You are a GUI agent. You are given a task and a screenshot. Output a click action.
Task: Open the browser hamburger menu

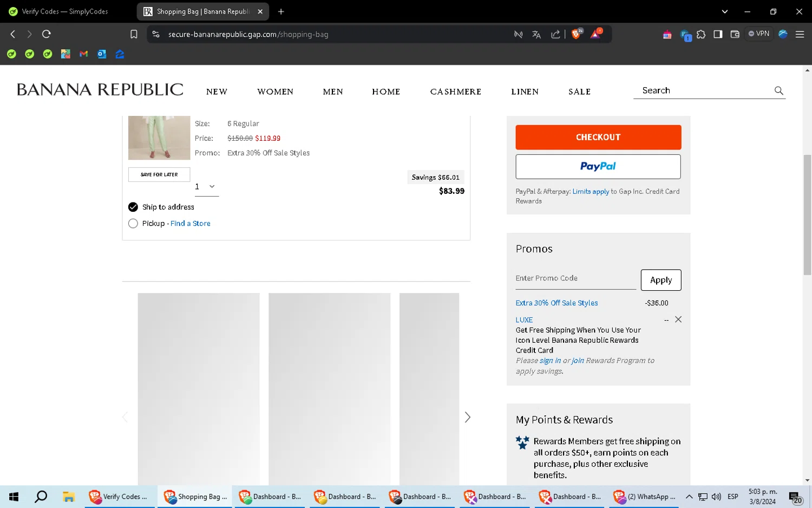[800, 34]
